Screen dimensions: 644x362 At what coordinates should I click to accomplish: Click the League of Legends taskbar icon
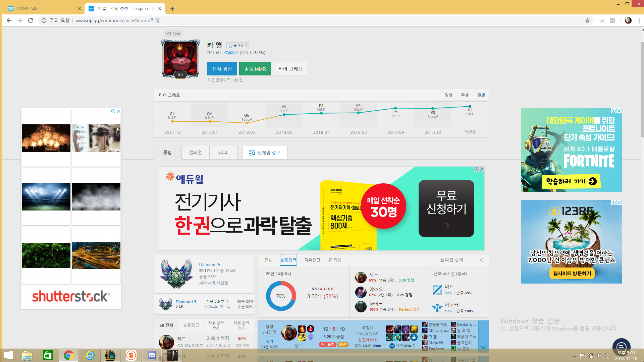[110, 355]
